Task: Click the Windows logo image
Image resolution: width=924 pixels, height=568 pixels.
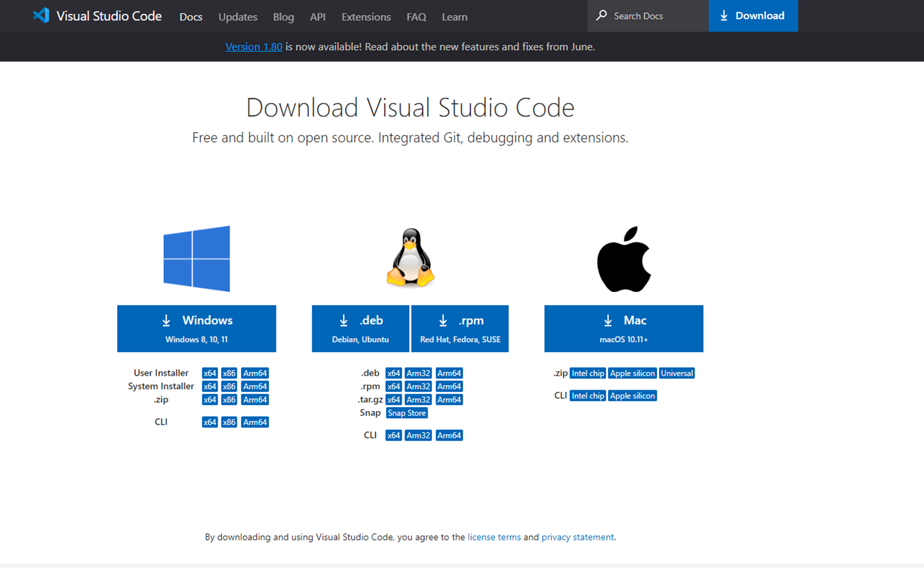Action: [x=197, y=259]
